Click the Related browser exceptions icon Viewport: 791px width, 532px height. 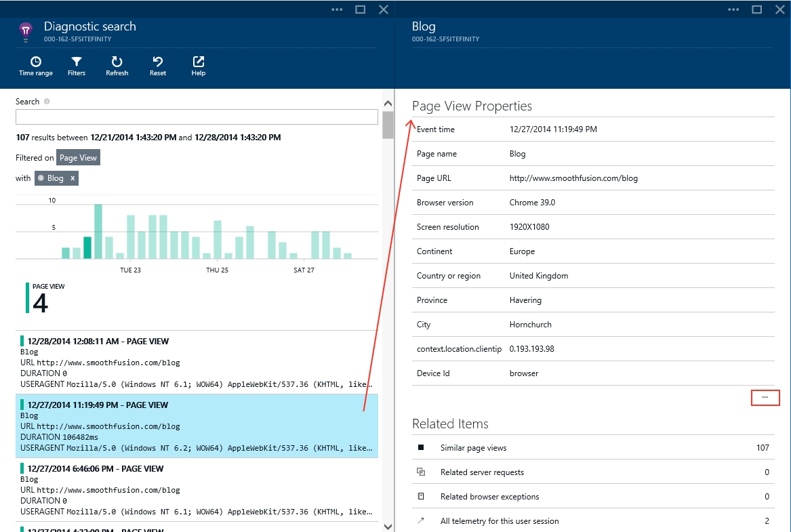421,496
